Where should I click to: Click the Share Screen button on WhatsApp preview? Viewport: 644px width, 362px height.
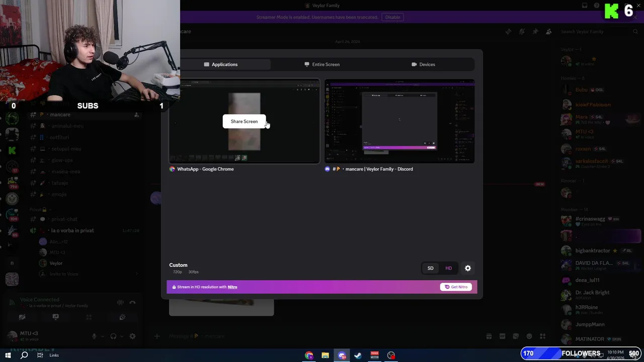tap(244, 121)
